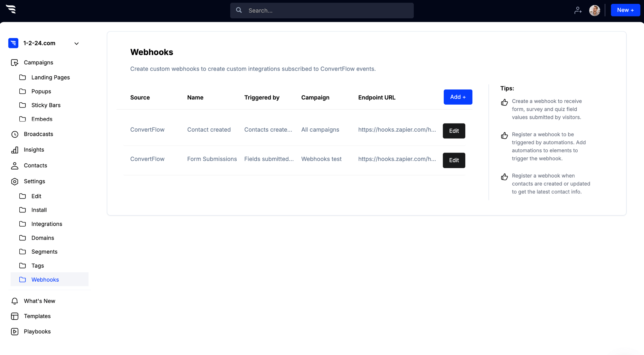Image resolution: width=644 pixels, height=355 pixels.
Task: Click the Form Submissions name cell
Action: 212,159
